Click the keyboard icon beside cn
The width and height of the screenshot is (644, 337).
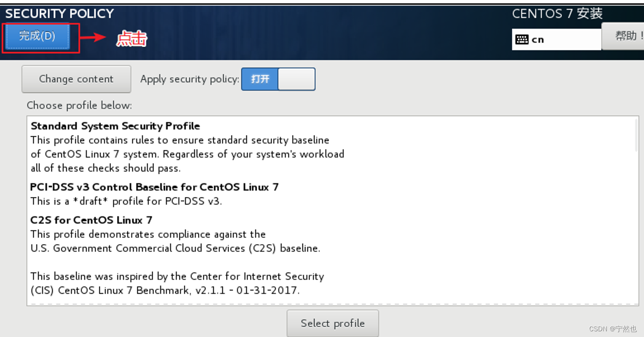(522, 40)
